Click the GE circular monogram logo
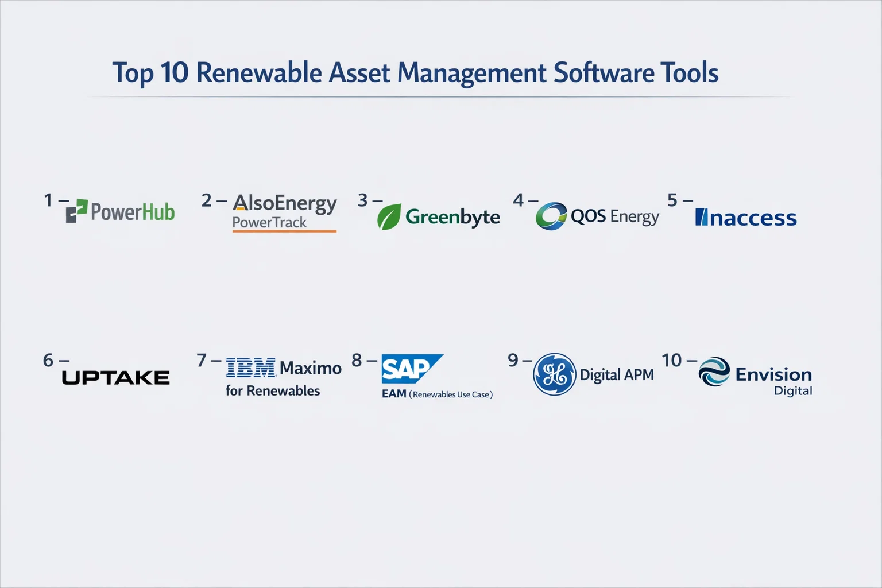The width and height of the screenshot is (882, 588). (554, 374)
